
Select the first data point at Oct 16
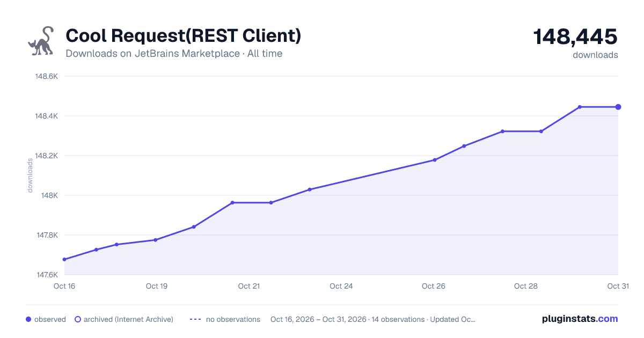(64, 260)
